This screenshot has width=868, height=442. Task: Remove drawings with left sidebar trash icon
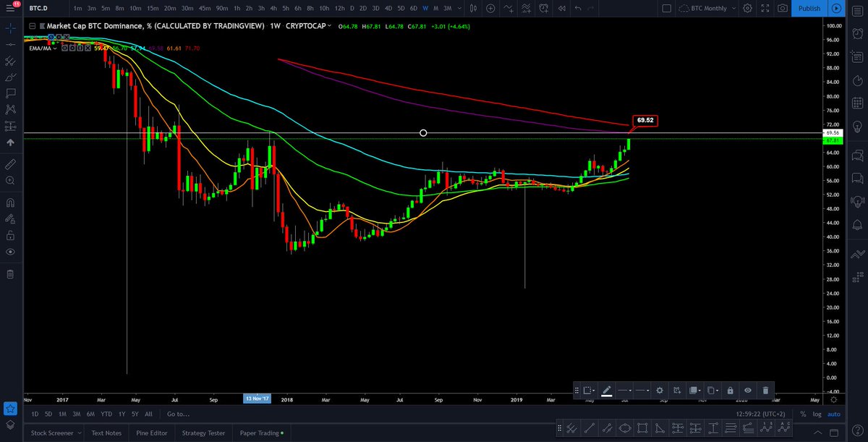coord(10,274)
